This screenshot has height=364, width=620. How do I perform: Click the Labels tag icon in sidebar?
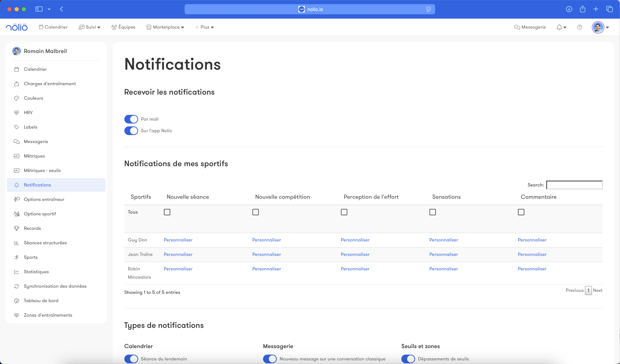tap(16, 127)
